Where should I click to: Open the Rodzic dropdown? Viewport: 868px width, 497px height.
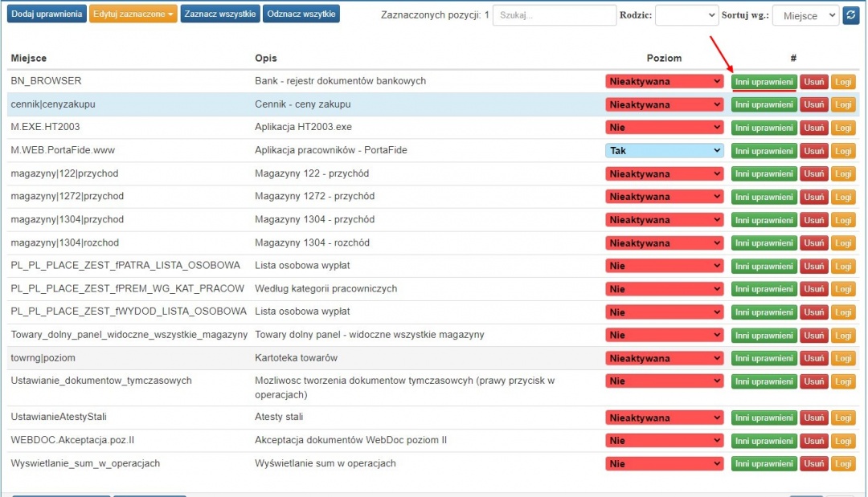click(x=686, y=15)
